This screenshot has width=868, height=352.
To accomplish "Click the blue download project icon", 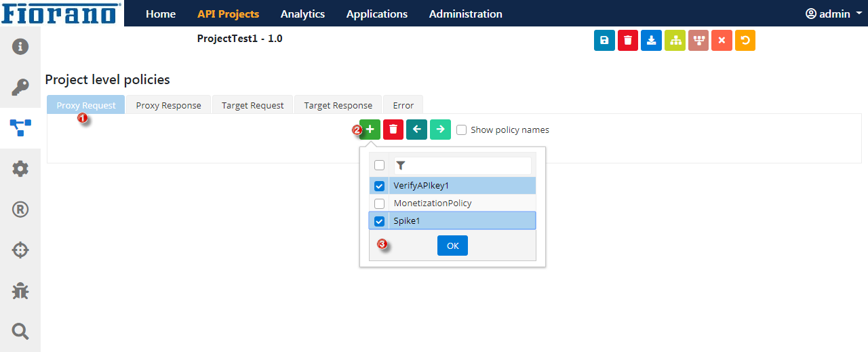I will pos(651,41).
